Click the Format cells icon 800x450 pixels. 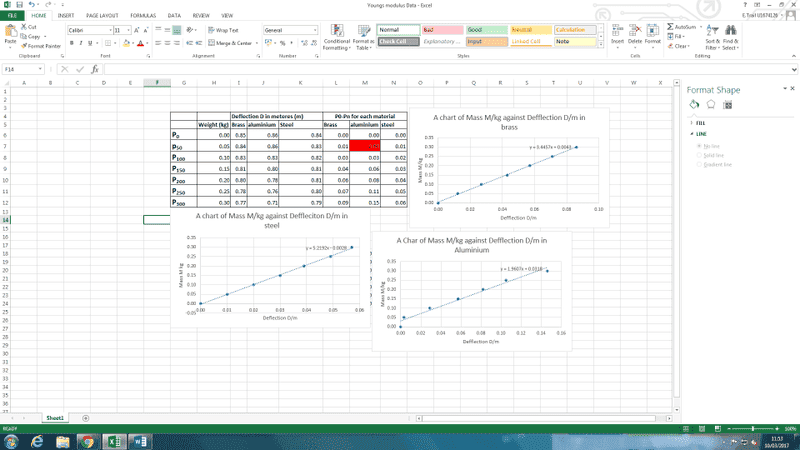pyautogui.click(x=653, y=35)
